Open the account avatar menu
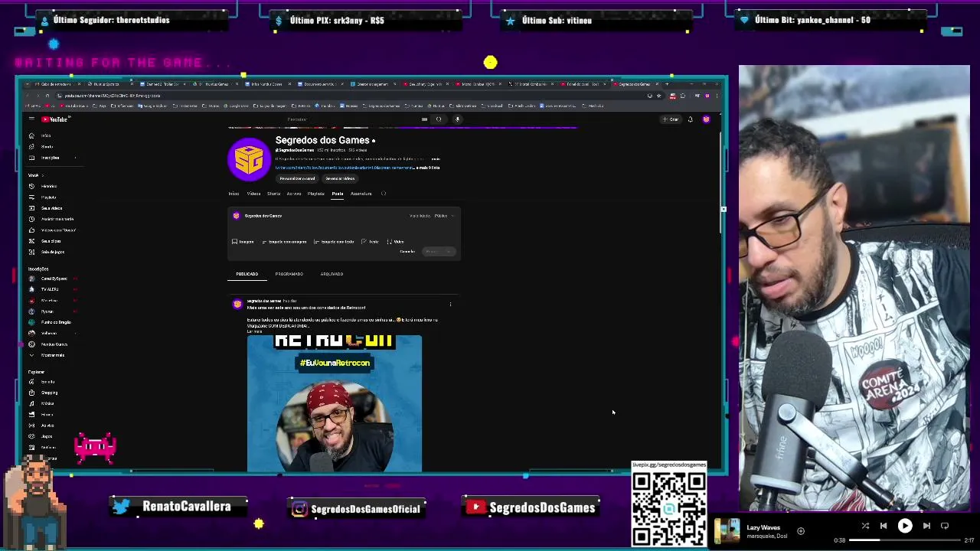The height and width of the screenshot is (551, 980). pos(706,119)
